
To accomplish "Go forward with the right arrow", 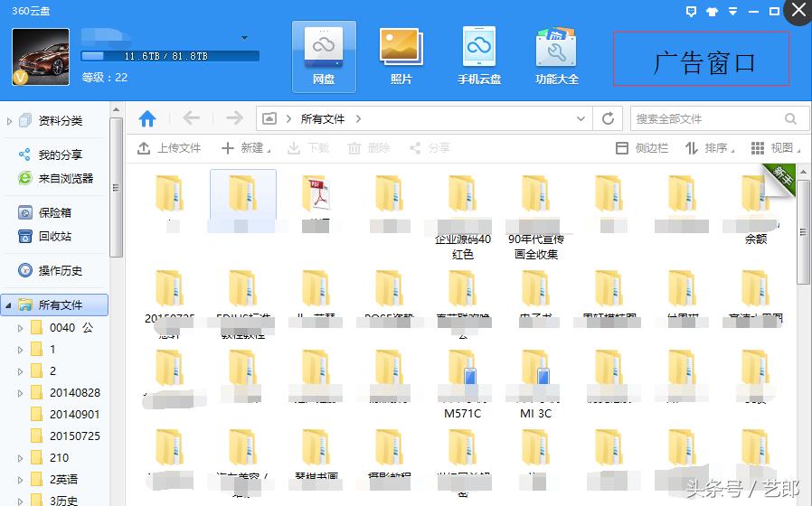I will (234, 118).
